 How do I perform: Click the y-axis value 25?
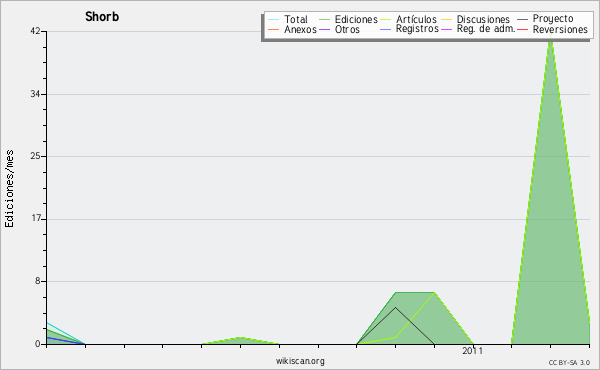pyautogui.click(x=35, y=156)
